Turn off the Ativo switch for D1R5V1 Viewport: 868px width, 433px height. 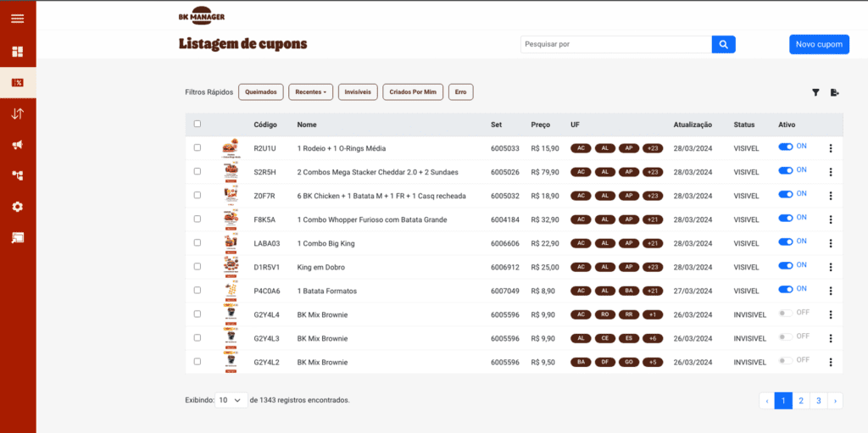point(786,266)
